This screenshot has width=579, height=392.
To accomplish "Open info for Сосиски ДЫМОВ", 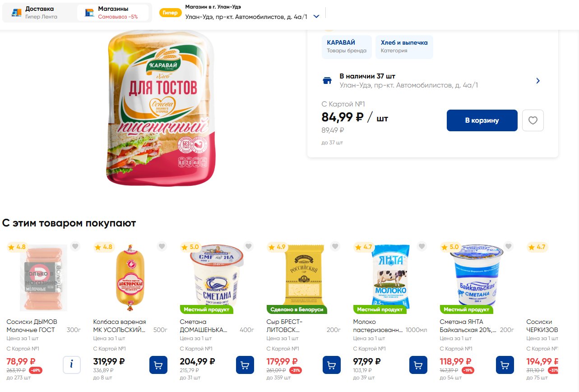I will [72, 365].
